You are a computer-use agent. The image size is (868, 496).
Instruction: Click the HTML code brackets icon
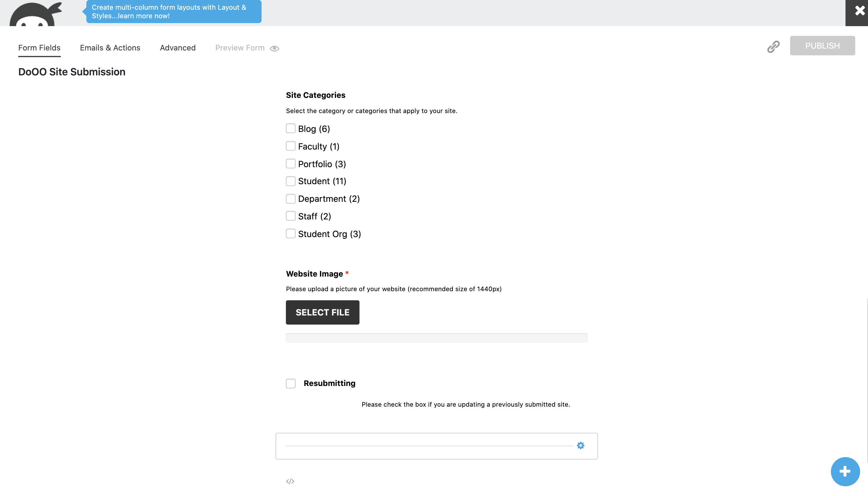(290, 481)
